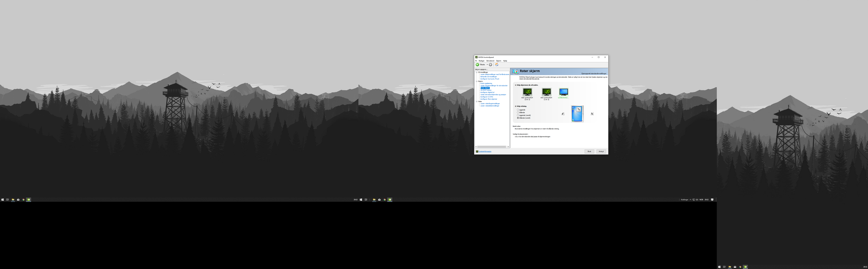Select the Liggende orientation option
868x269 pixels.
click(518, 110)
